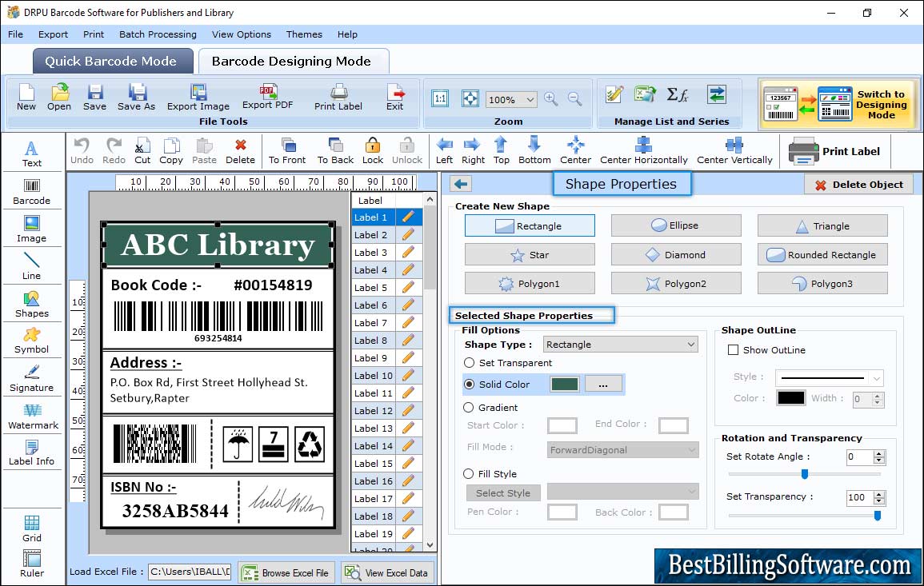Open Label Info panel
This screenshot has height=586, width=924.
click(32, 453)
